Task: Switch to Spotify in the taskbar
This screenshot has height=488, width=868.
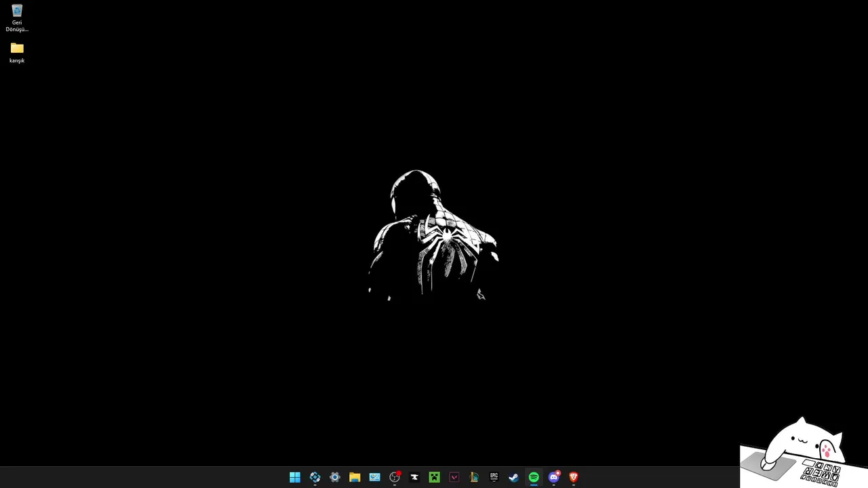Action: coord(534,477)
